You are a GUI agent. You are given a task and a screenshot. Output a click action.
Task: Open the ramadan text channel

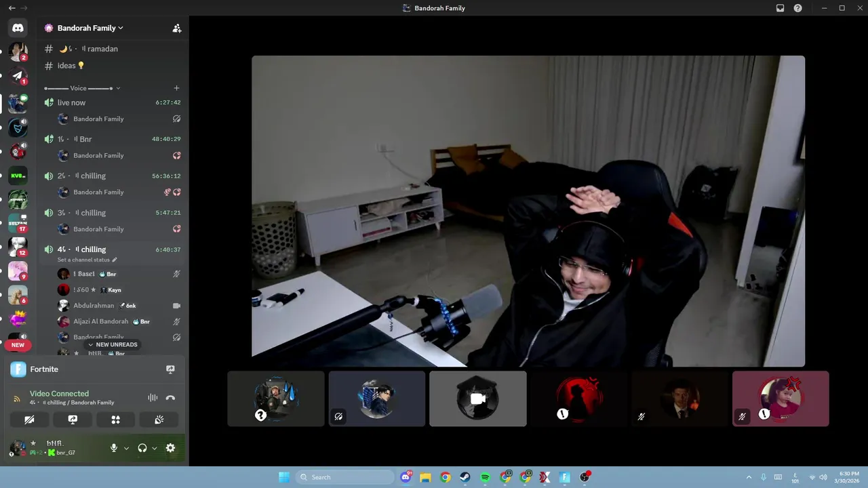(113, 49)
